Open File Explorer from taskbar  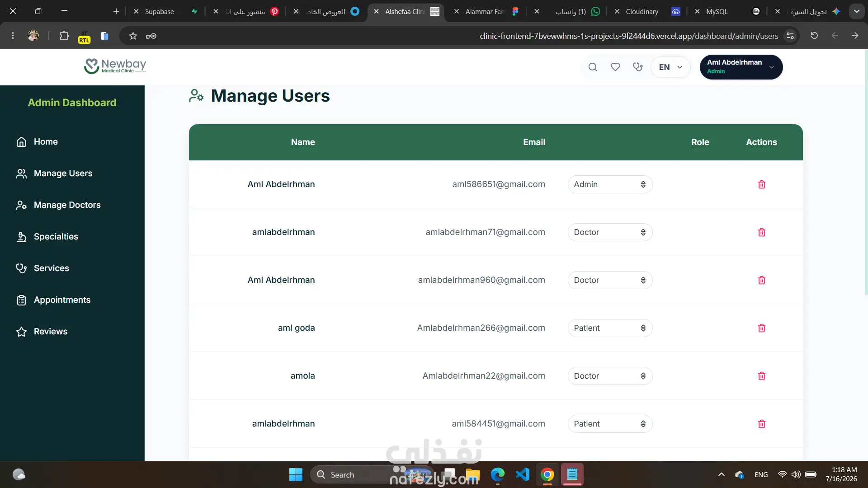473,474
